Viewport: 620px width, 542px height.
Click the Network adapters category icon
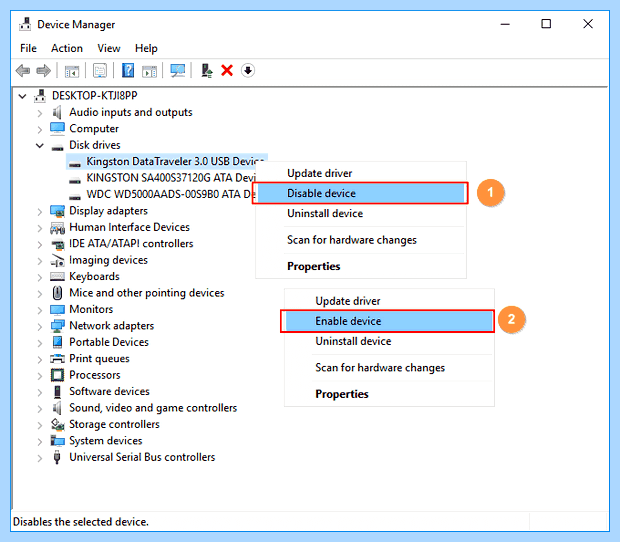coord(57,326)
